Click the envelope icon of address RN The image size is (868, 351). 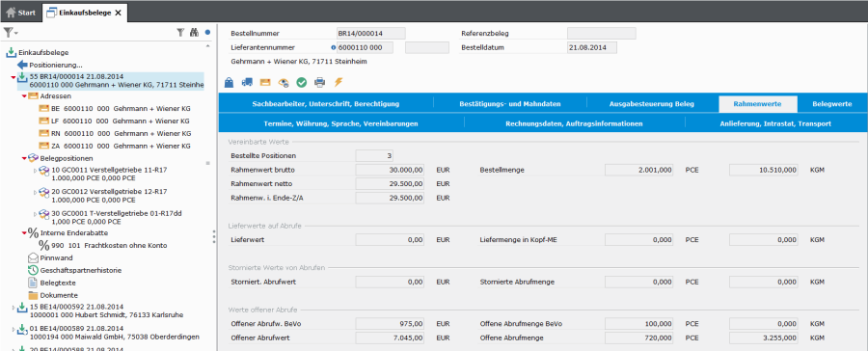pyautogui.click(x=44, y=133)
